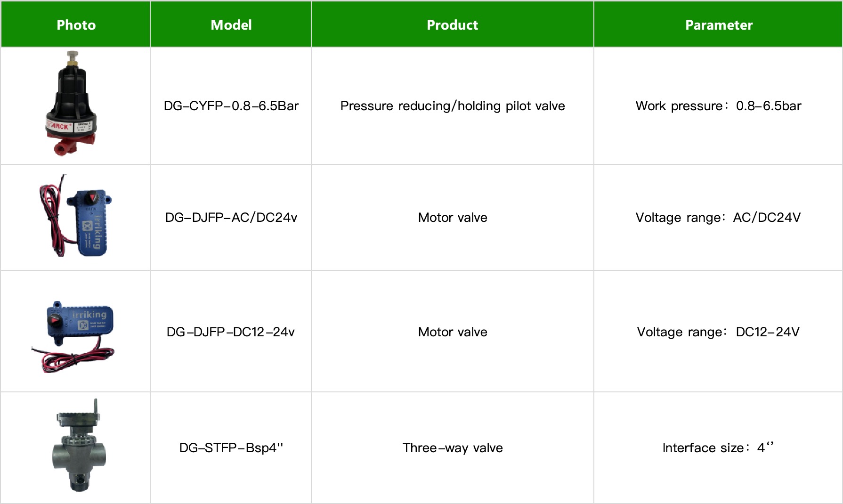
Task: Click the DC12-24v motor valve photo
Action: coord(73,337)
